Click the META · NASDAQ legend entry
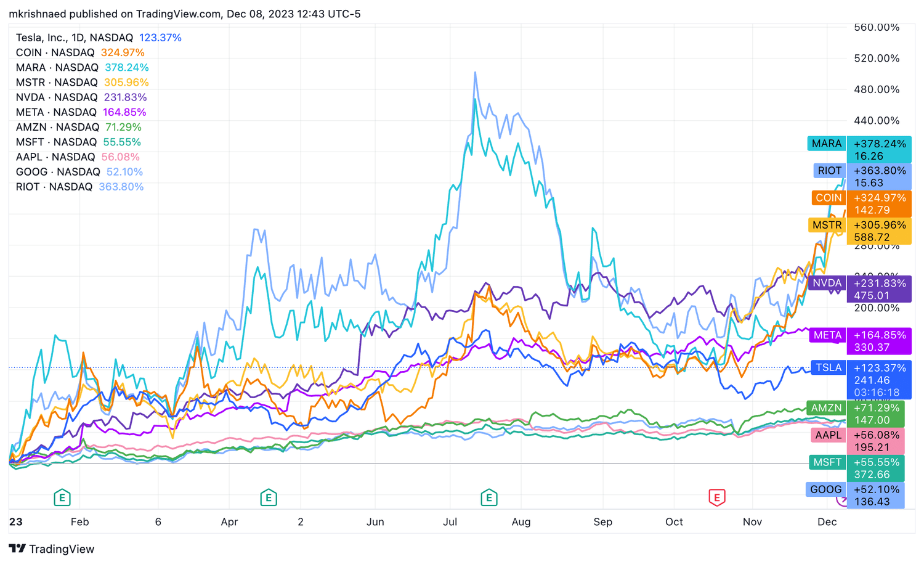924x564 pixels. 56,112
